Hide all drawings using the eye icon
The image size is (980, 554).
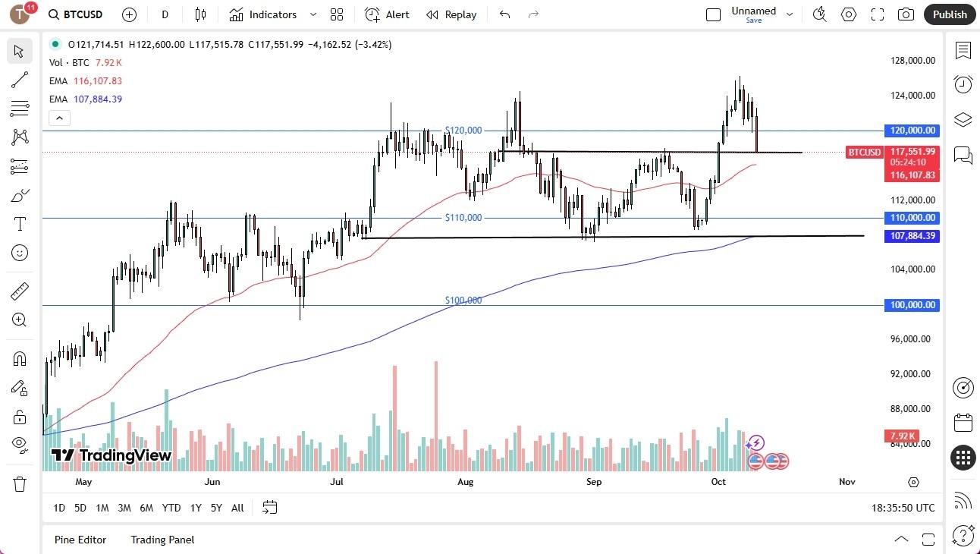coord(20,445)
